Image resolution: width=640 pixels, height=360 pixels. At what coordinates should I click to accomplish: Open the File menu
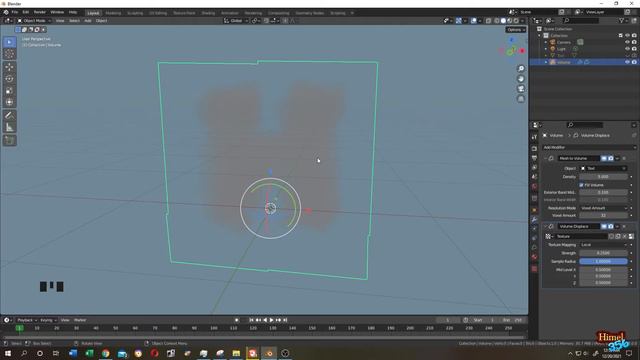14,12
